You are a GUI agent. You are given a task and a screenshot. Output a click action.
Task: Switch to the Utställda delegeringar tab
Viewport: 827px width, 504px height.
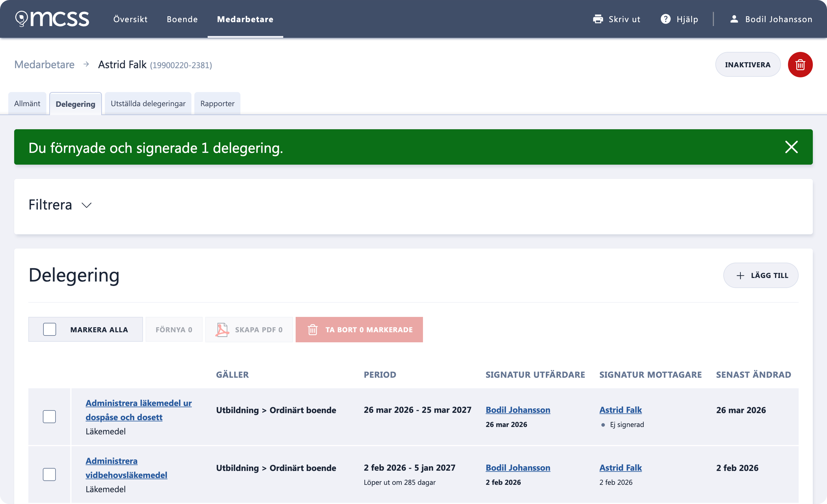point(148,104)
